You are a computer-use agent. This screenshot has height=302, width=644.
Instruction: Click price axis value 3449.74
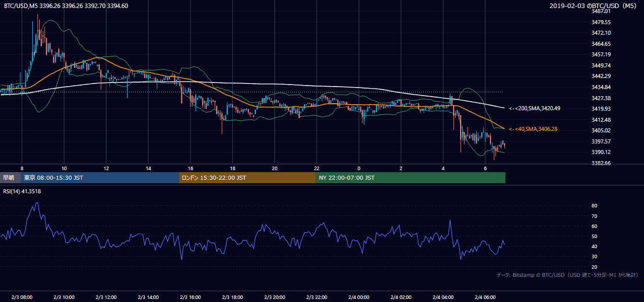point(601,65)
